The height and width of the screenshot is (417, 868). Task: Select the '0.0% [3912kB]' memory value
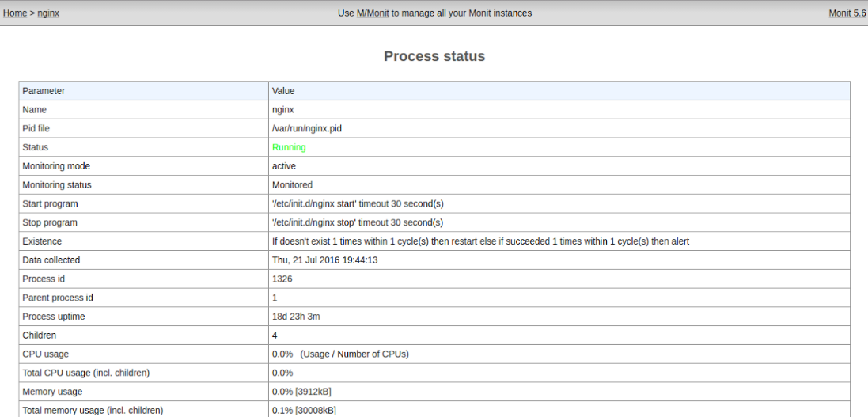(x=301, y=392)
